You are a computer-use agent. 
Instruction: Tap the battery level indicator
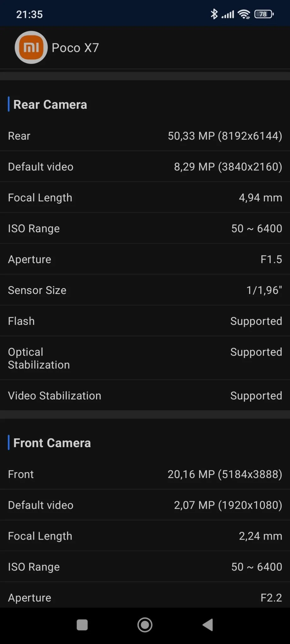[x=264, y=14]
